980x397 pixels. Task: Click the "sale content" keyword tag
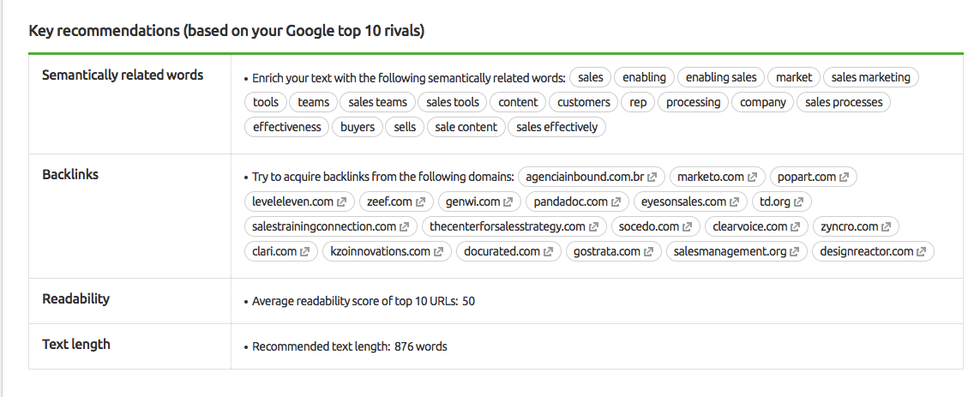466,127
